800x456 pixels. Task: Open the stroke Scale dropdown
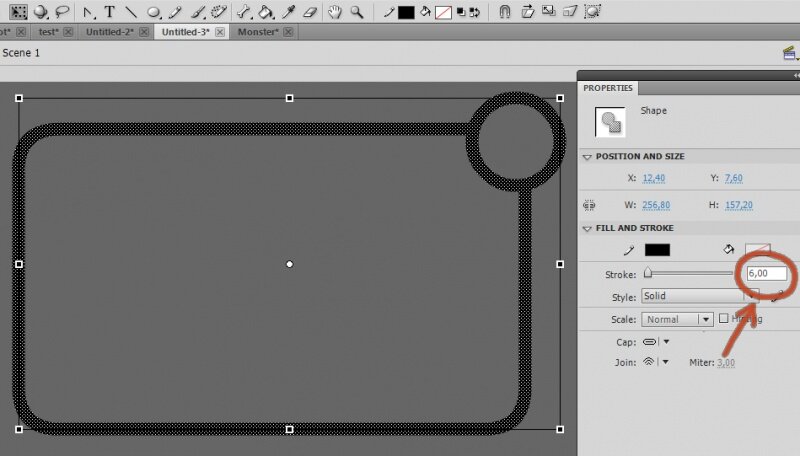676,320
